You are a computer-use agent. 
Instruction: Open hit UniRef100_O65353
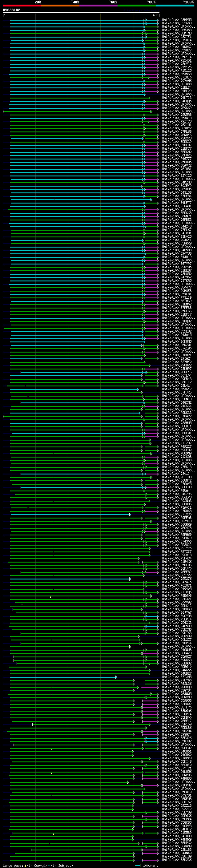coord(177,30)
